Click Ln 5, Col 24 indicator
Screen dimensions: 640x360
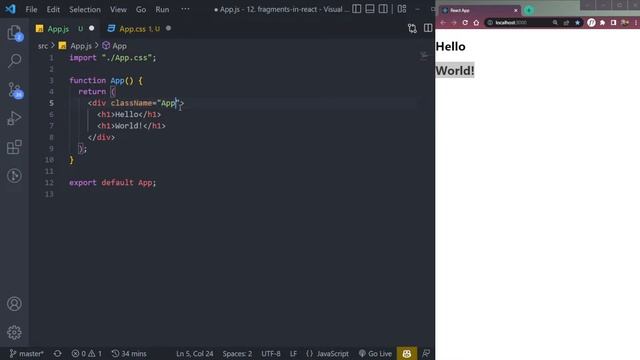(x=195, y=353)
